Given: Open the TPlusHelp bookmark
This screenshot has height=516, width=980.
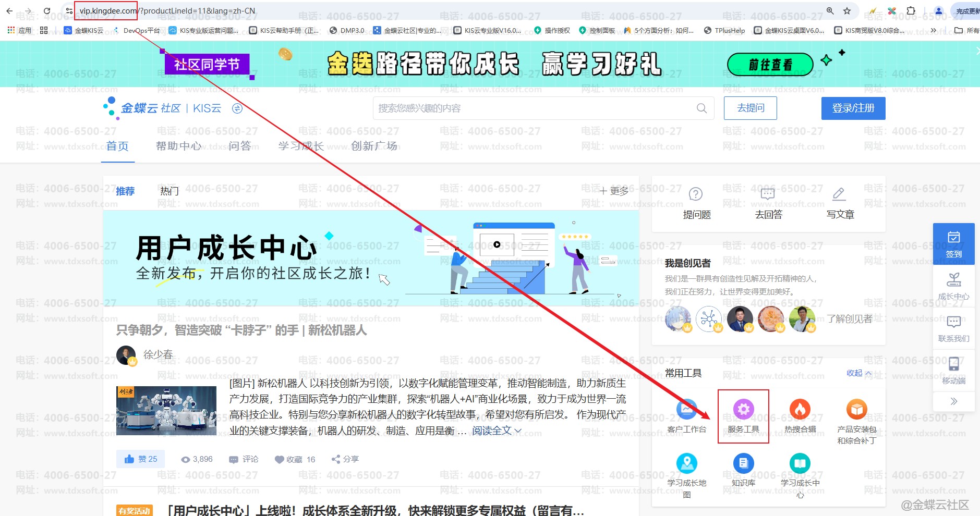Looking at the screenshot, I should pyautogui.click(x=724, y=31).
